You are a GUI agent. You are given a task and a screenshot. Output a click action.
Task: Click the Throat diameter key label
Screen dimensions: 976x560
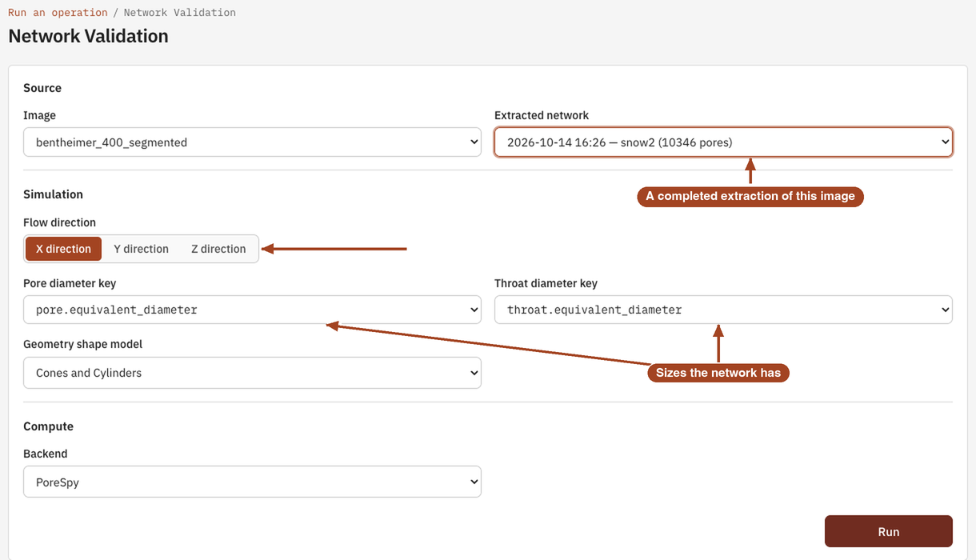(x=546, y=283)
